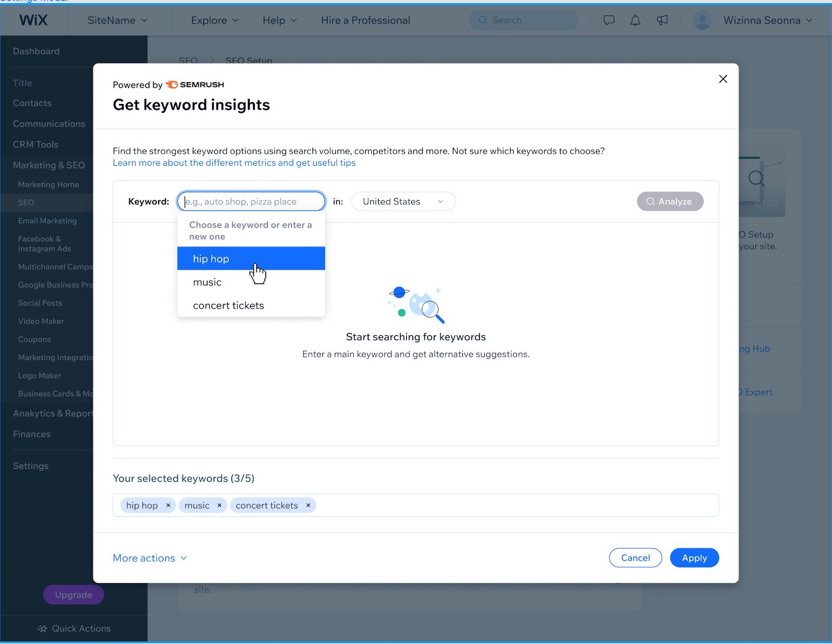Check notifications via the bell icon
Image resolution: width=832 pixels, height=644 pixels.
(x=635, y=20)
